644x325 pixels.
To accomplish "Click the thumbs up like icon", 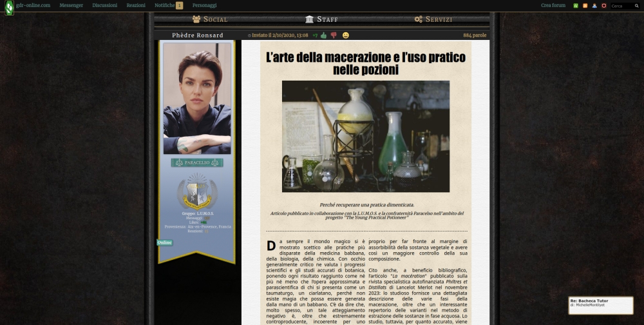I will (324, 35).
